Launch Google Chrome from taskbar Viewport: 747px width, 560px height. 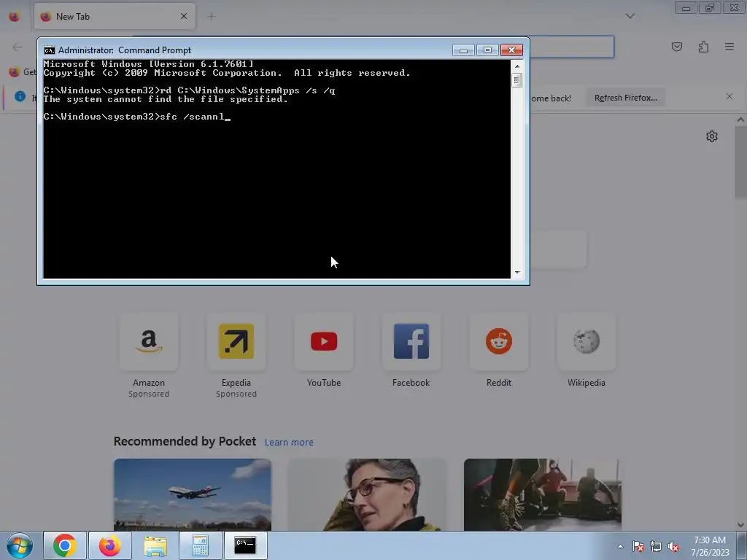coord(65,545)
